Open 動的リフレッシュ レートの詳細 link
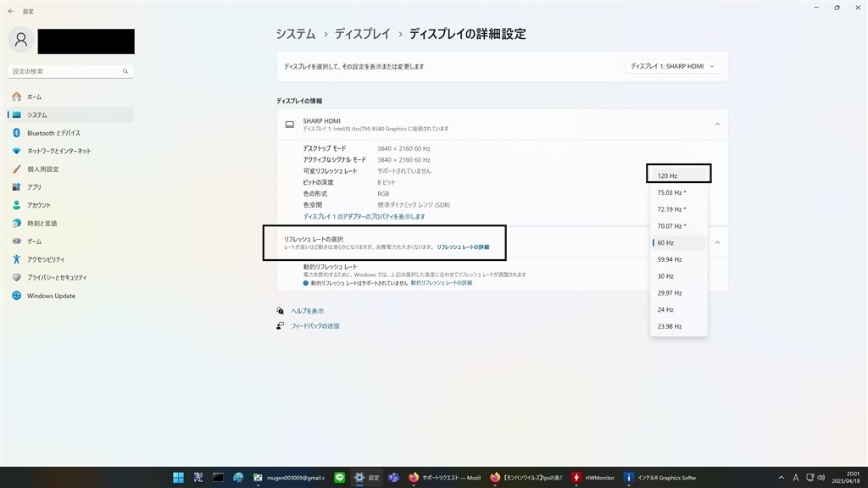 pos(441,283)
